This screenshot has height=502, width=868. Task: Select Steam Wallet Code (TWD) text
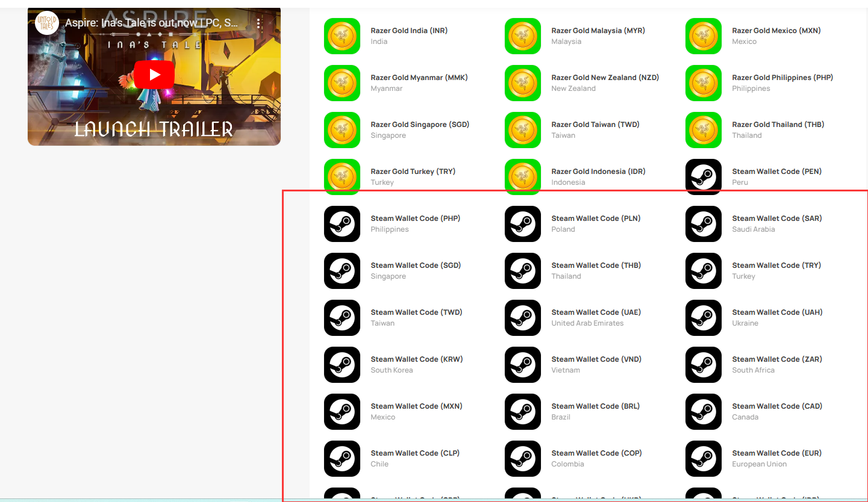(417, 312)
